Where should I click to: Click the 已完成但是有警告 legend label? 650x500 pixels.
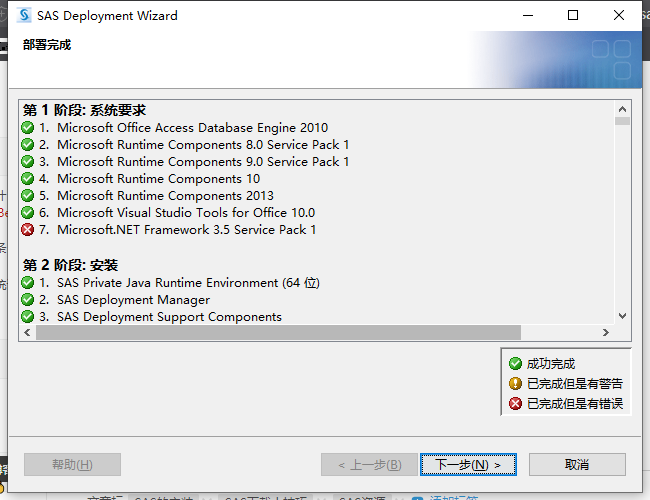click(575, 383)
